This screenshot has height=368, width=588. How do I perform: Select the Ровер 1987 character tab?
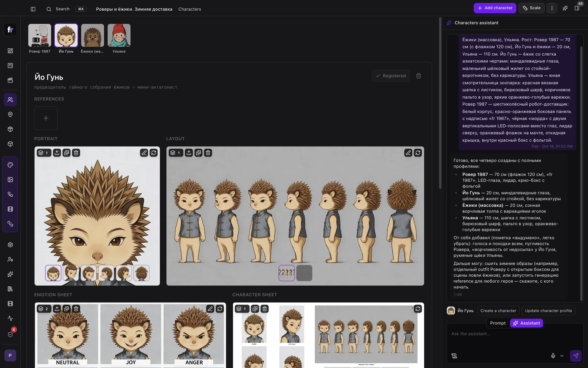click(x=40, y=39)
